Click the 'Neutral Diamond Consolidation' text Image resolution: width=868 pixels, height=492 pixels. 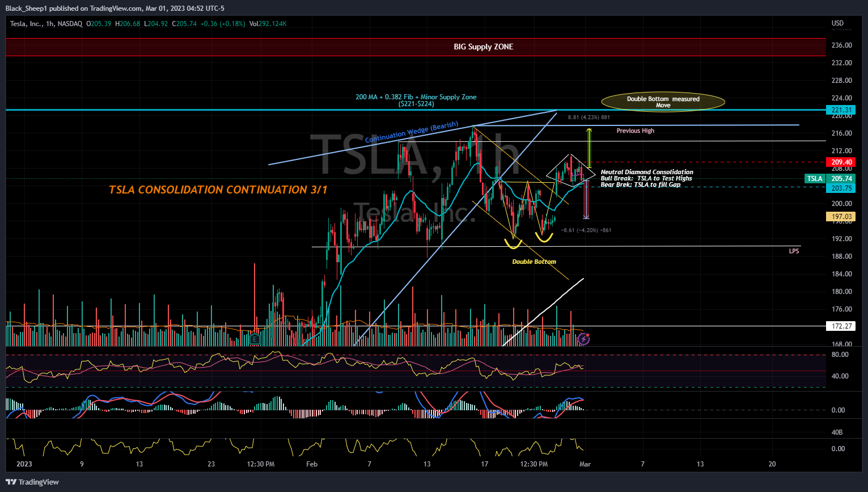pos(647,172)
